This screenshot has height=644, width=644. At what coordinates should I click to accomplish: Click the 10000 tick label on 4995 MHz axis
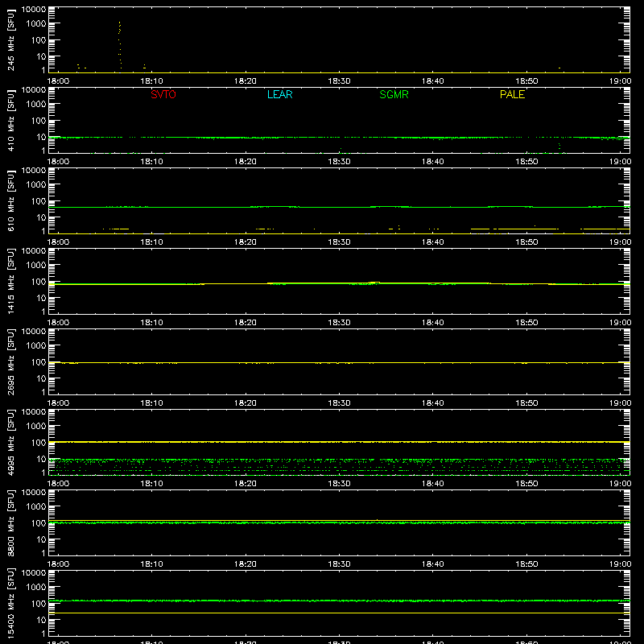34,412
